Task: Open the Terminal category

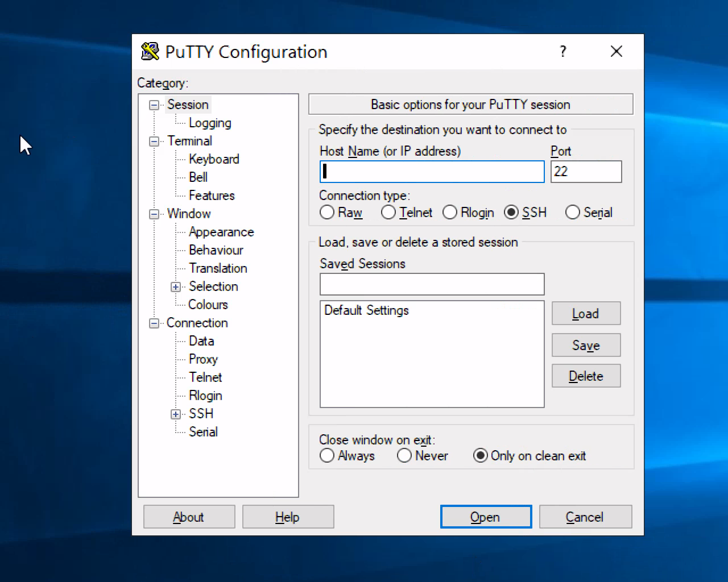Action: tap(189, 141)
